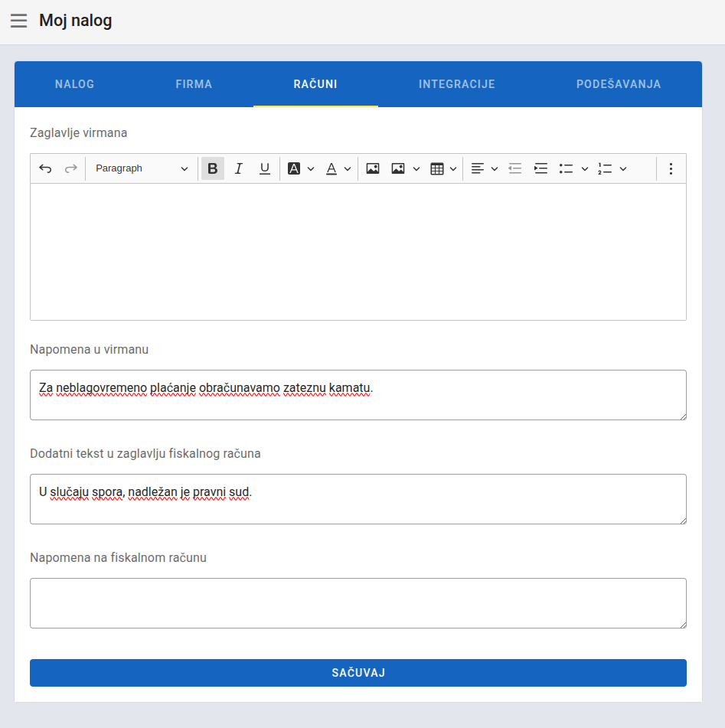Click resize handle of Napomena na fiskalnom računu
Screen dimensions: 725x728
click(x=683, y=625)
